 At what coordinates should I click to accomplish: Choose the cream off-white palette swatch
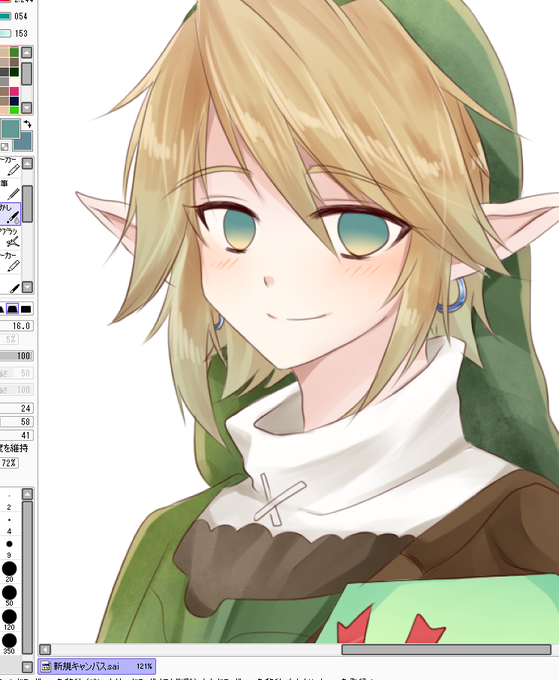point(14,82)
